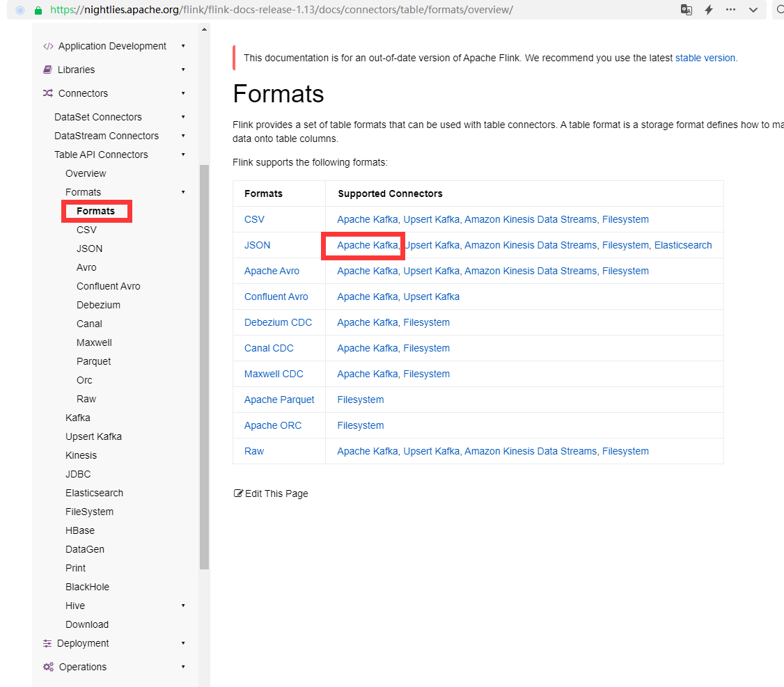Image resolution: width=784 pixels, height=687 pixels.
Task: Open the three-dot more options menu
Action: (x=730, y=10)
